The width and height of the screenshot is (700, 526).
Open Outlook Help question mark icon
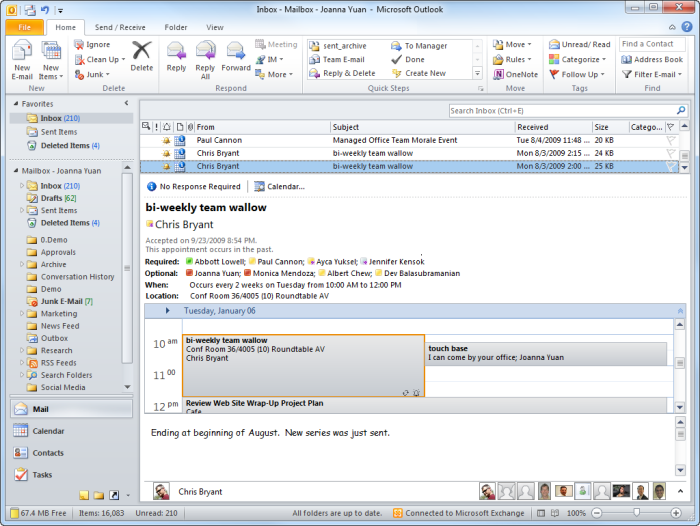(687, 27)
